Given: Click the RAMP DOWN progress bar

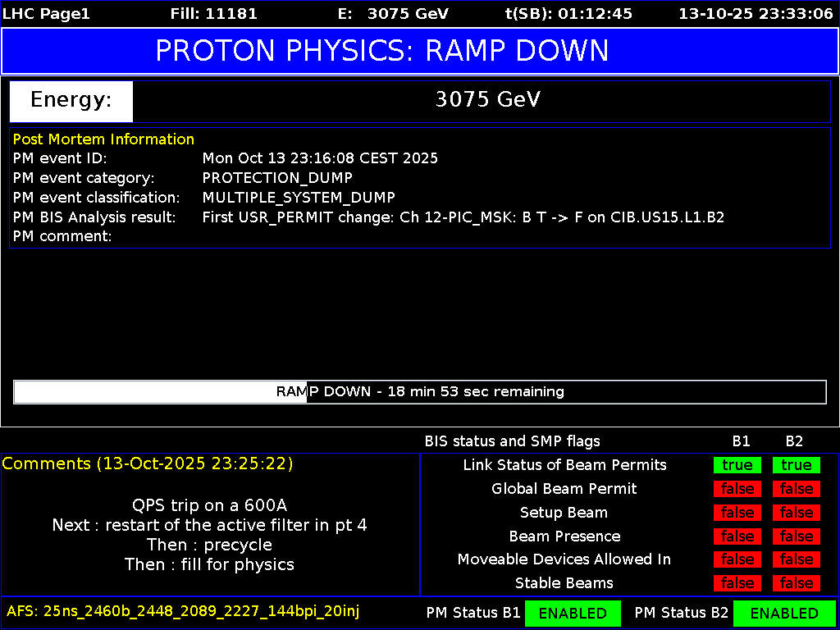Looking at the screenshot, I should [420, 392].
